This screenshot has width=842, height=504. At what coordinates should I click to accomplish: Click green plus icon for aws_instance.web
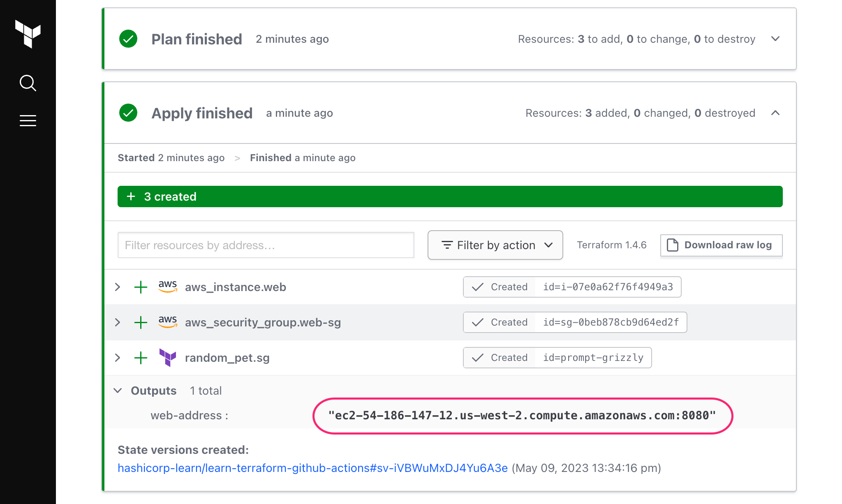tap(141, 287)
